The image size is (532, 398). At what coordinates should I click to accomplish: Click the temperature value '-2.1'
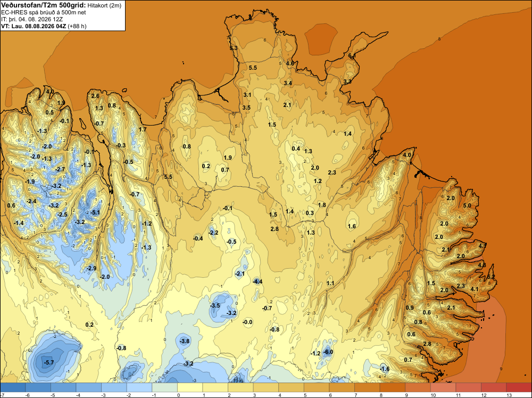pyautogui.click(x=240, y=274)
